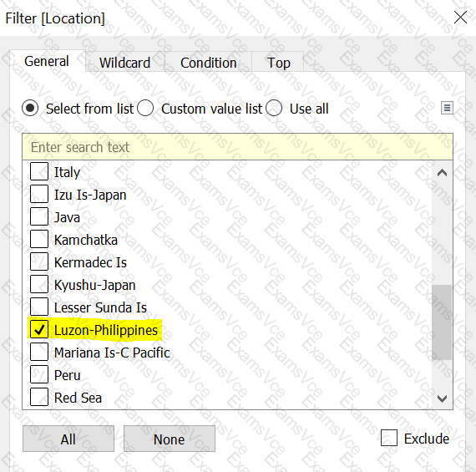Check the Italy checkbox
476x472 pixels.
pos(39,171)
